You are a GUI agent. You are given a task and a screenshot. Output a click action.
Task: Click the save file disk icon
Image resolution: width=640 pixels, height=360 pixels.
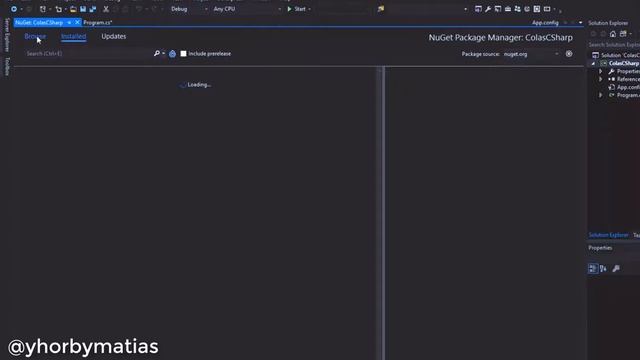click(83, 9)
